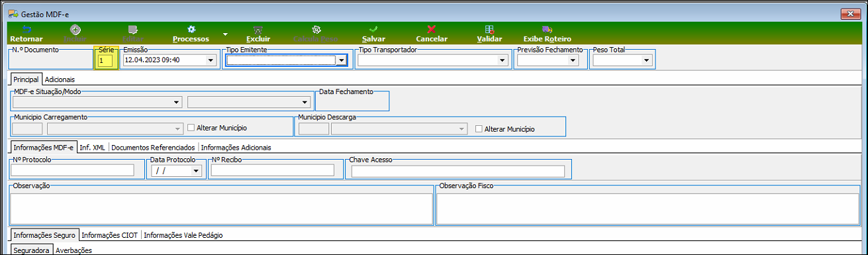Open the second MDF-e Situação/Modo dropdown

tap(305, 102)
